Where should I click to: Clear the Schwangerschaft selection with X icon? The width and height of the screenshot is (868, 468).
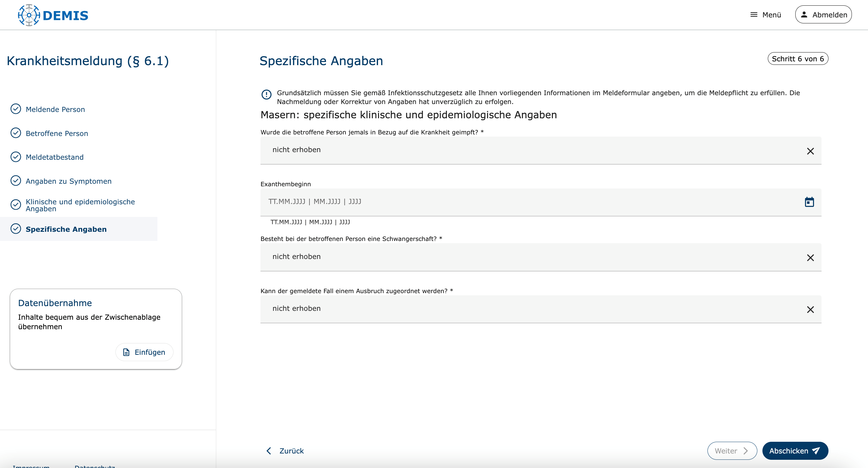coord(810,258)
